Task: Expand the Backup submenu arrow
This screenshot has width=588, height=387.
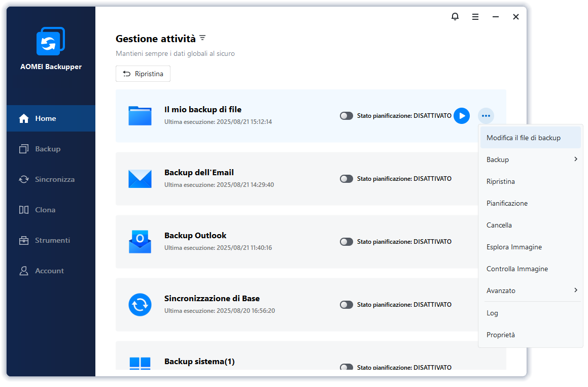Action: 576,159
